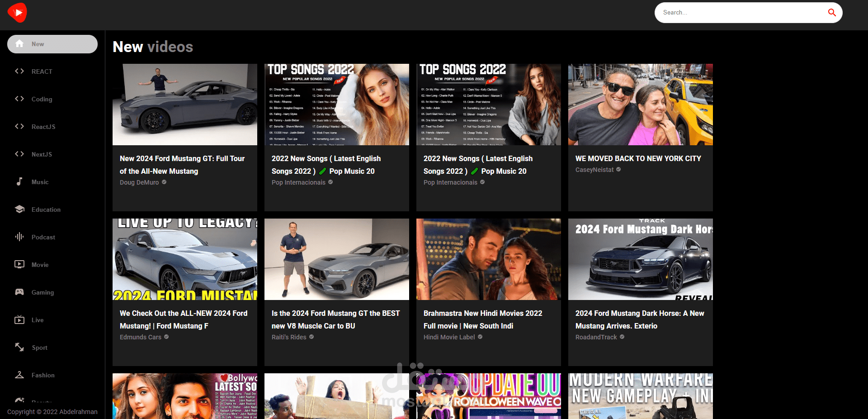Open 'Brahmastra New Hindi Movies 2022' title
The image size is (868, 419).
click(483, 319)
